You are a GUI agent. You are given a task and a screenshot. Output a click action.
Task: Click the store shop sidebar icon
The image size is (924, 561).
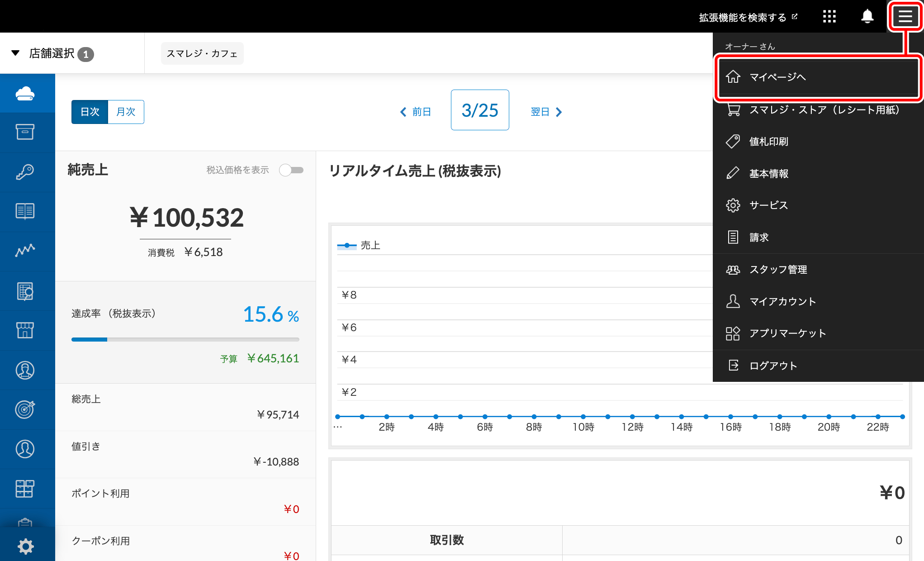[x=25, y=330]
